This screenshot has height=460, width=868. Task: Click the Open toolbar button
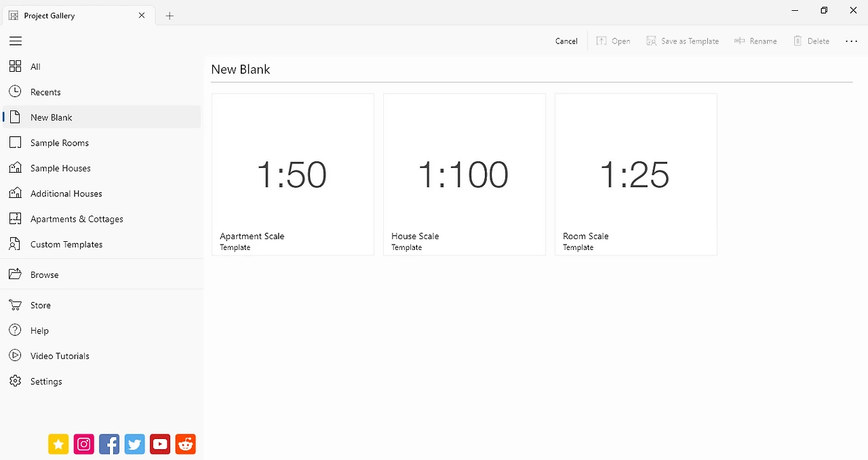614,41
